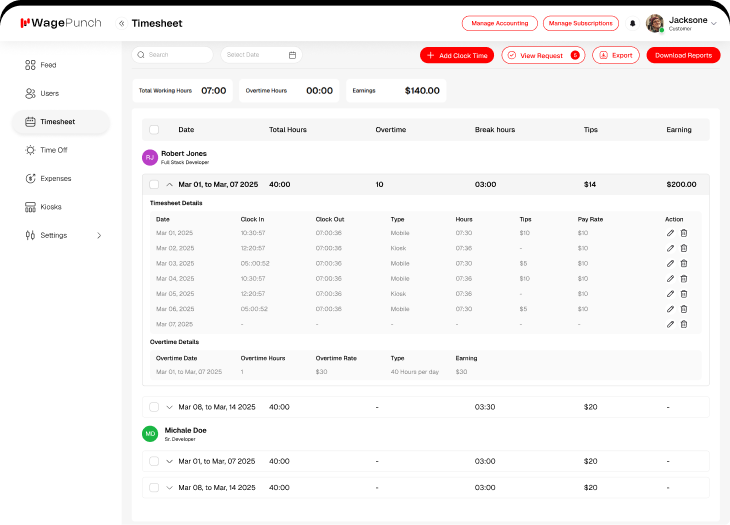Click trash icon for Mar 07, 2025 row
The image size is (730, 525).
point(684,324)
